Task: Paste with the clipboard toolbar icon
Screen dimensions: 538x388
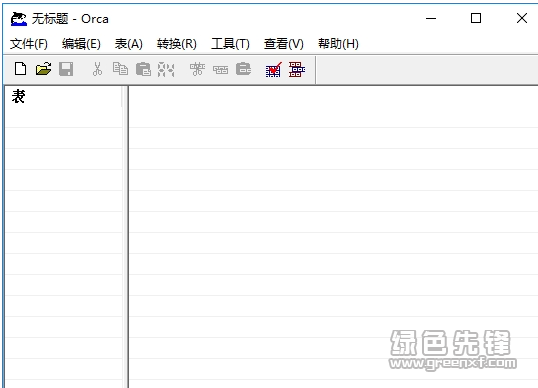Action: [143, 69]
